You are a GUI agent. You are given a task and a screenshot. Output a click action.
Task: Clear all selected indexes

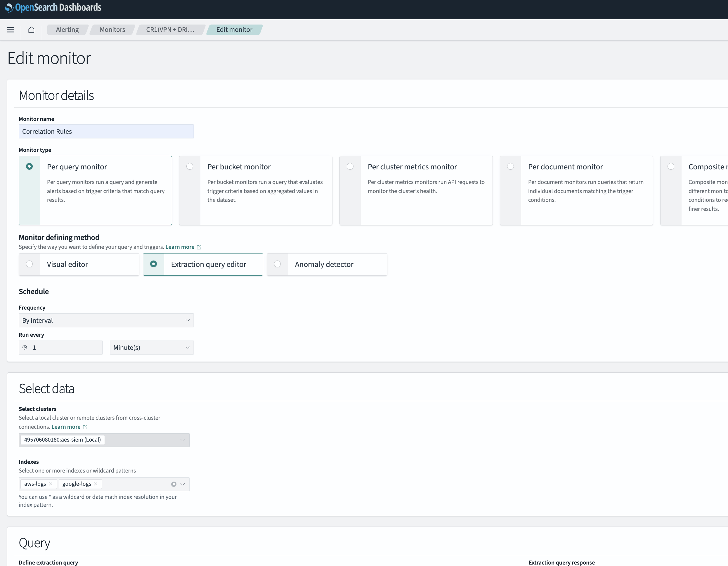tap(174, 484)
